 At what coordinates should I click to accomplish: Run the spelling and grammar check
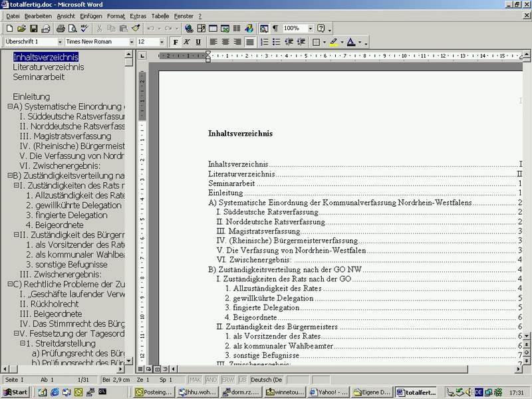click(84, 29)
